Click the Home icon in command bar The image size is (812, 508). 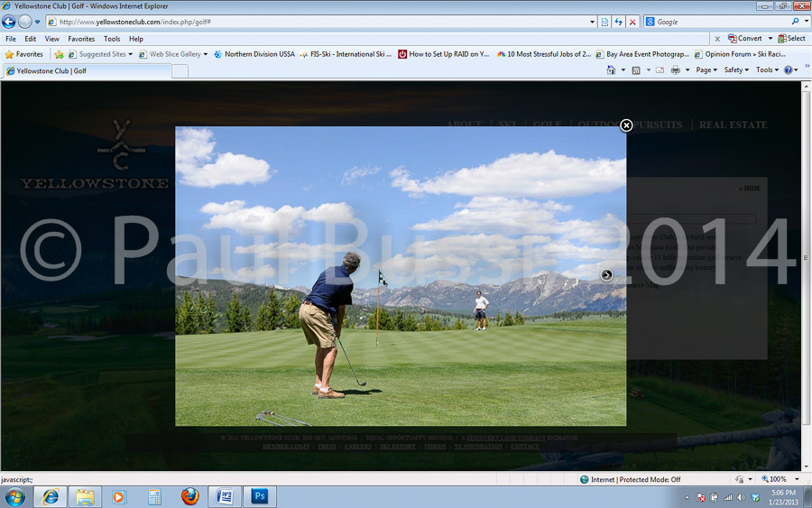[611, 69]
